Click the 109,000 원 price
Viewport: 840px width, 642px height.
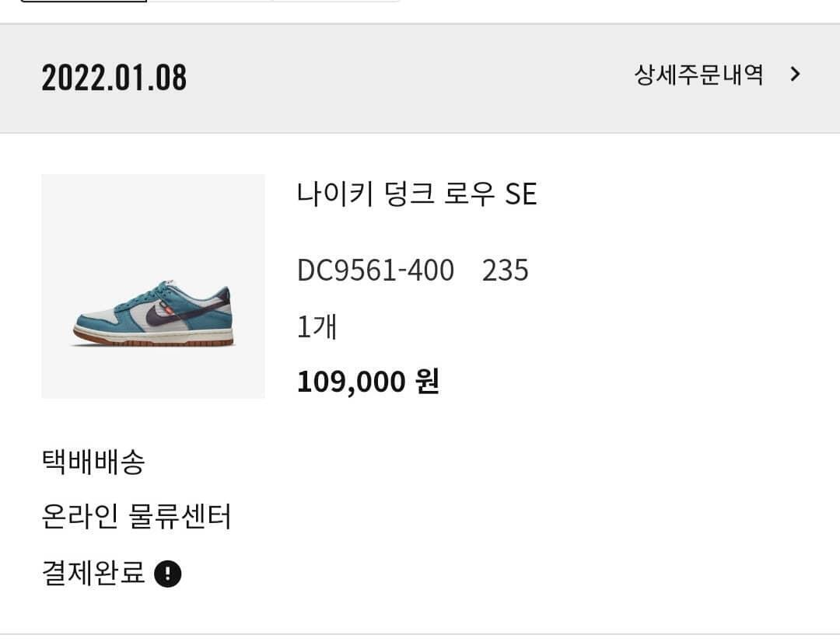[x=368, y=382]
